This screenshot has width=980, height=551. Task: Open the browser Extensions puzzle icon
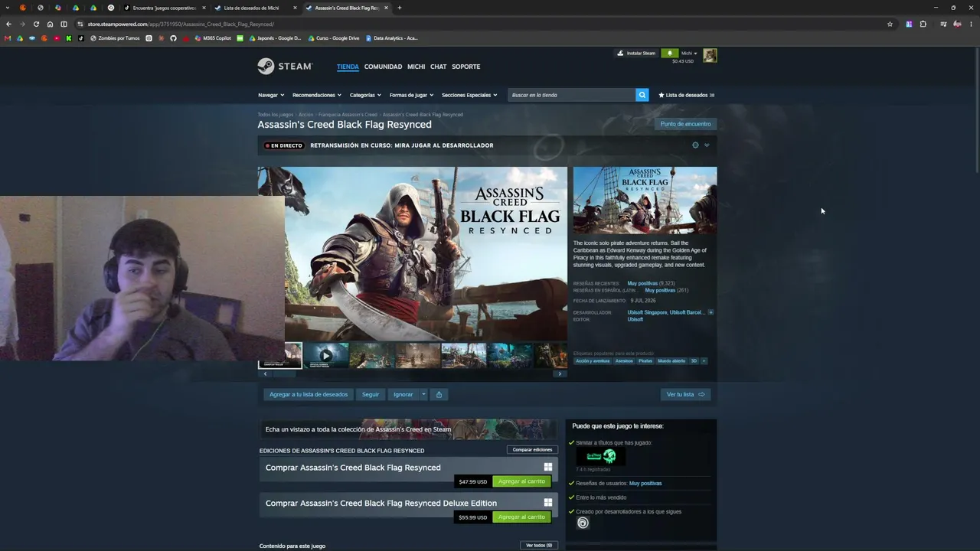pos(923,24)
